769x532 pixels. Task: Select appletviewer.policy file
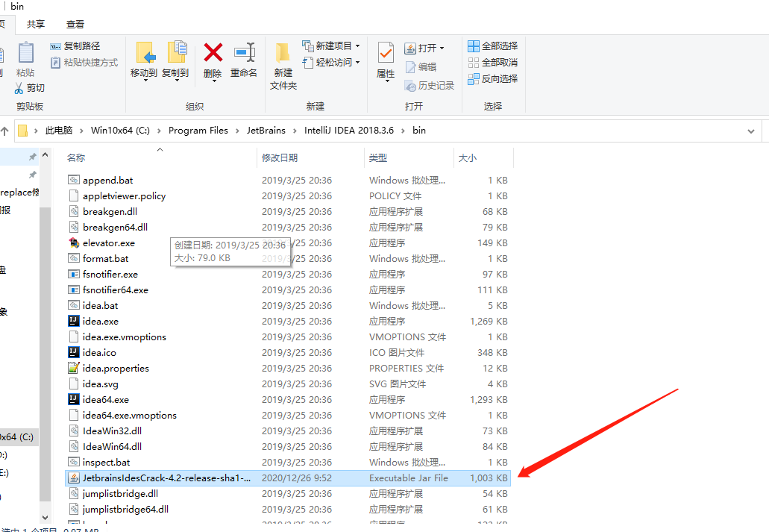(x=287, y=195)
